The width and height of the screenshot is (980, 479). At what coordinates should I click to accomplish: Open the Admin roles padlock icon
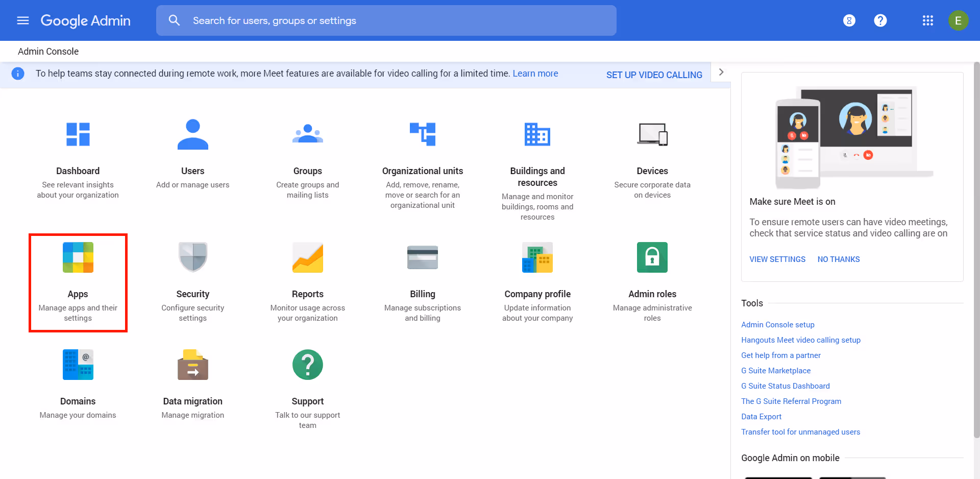[x=652, y=257]
